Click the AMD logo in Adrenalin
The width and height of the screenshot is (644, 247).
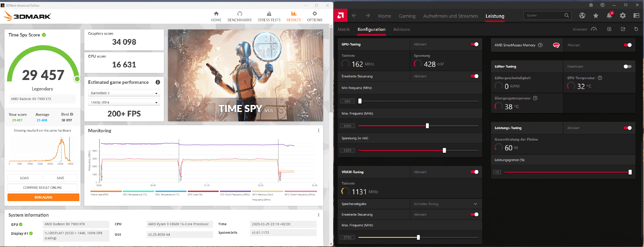pos(340,16)
